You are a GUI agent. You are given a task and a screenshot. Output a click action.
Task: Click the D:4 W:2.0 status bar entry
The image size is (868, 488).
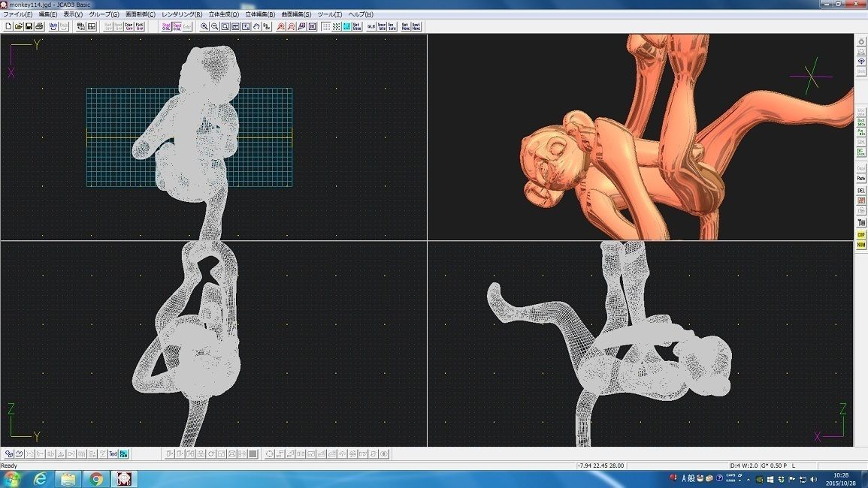(x=744, y=465)
